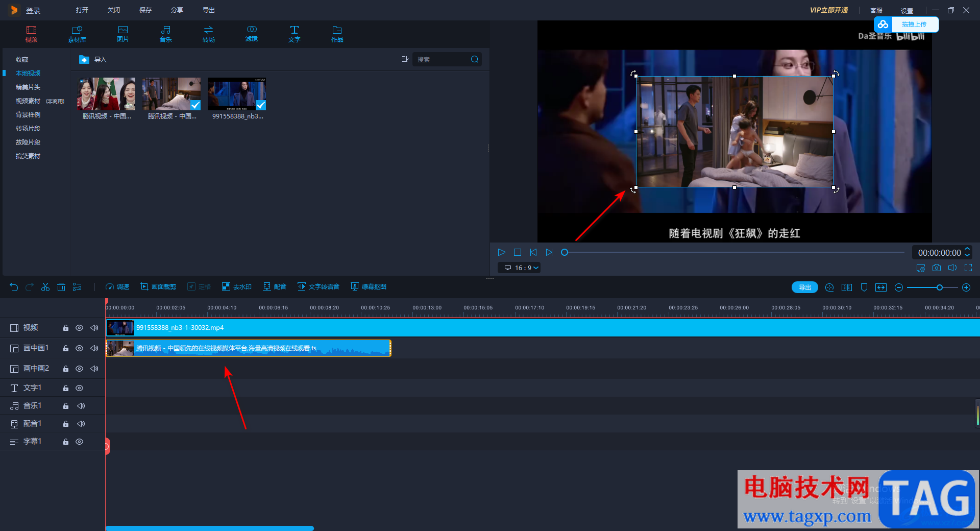Open the 保存 (Save) menu item
The width and height of the screenshot is (980, 531).
(145, 10)
